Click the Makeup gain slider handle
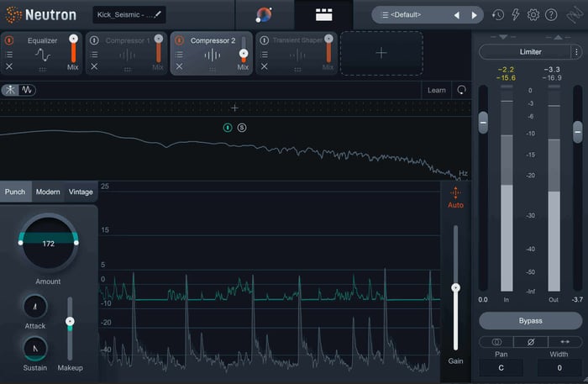 pos(70,321)
